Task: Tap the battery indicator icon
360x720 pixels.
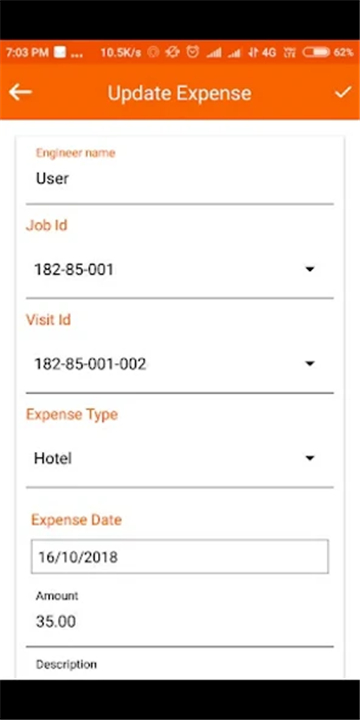Action: tap(315, 52)
